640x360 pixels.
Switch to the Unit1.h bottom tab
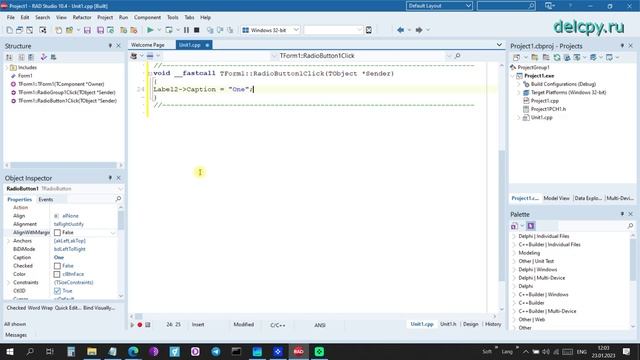click(448, 324)
